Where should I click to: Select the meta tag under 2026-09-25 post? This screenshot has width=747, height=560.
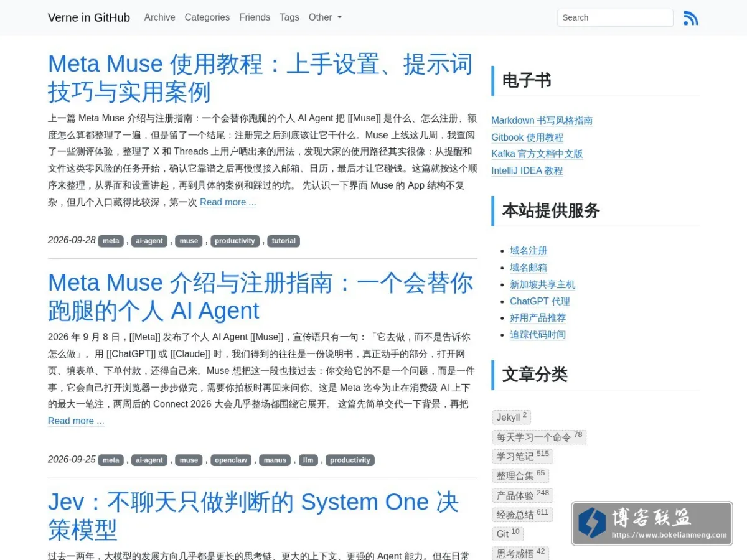[x=111, y=460]
